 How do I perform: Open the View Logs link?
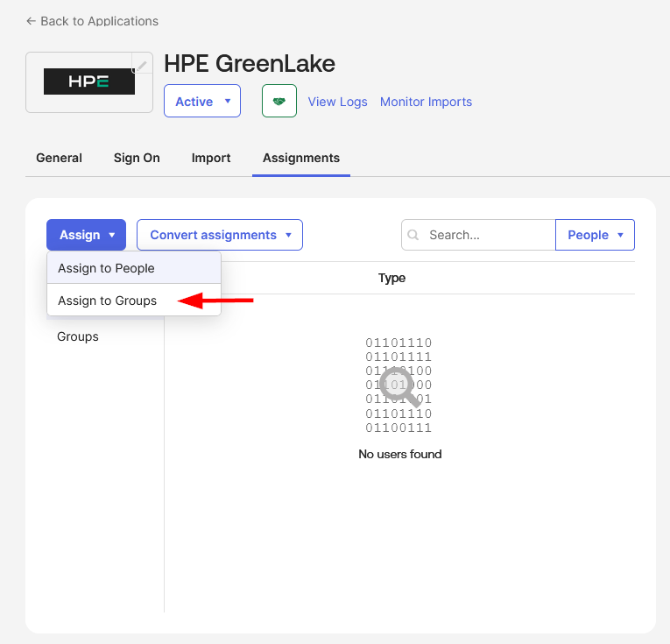337,102
